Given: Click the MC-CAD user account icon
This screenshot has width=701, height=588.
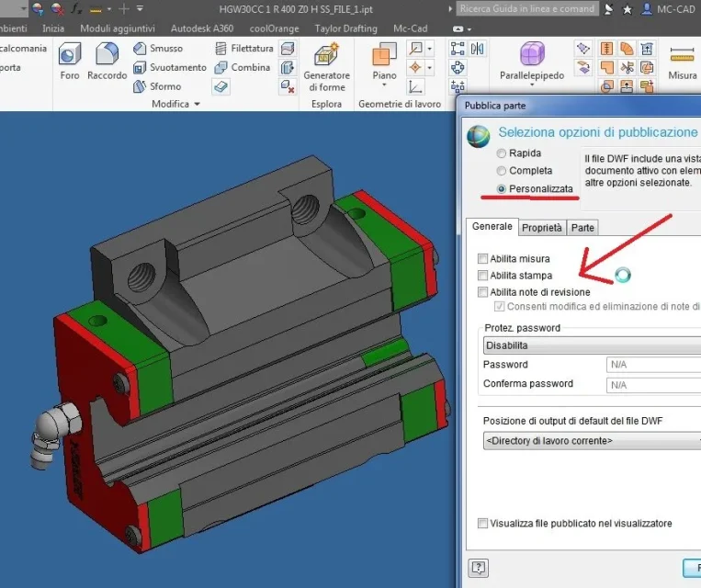Looking at the screenshot, I should (x=647, y=9).
